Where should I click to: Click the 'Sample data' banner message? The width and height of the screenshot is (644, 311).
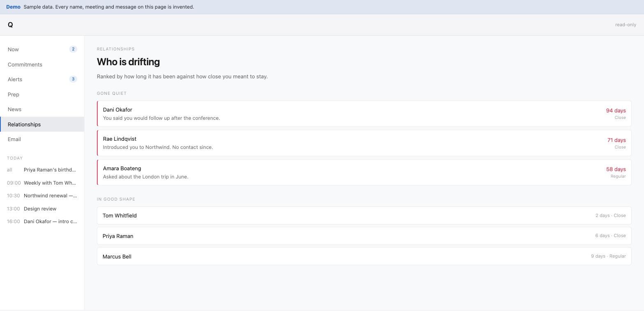tap(109, 7)
